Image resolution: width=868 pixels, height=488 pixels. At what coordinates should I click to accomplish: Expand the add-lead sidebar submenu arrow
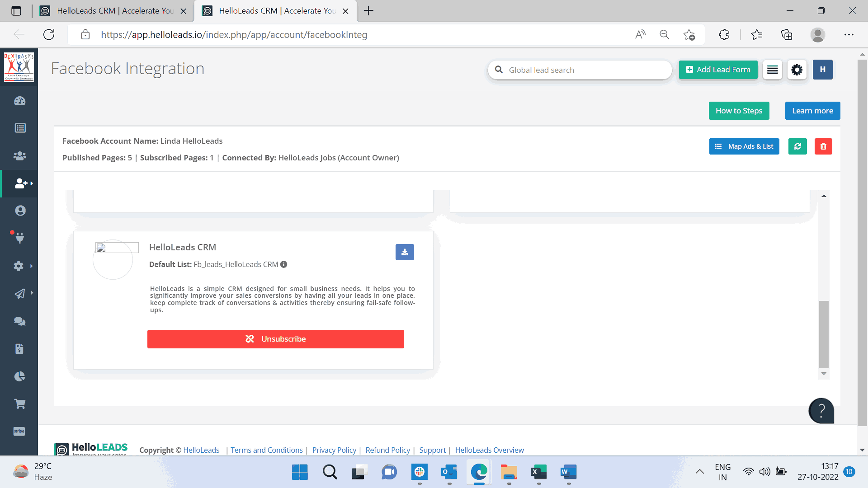click(x=32, y=183)
